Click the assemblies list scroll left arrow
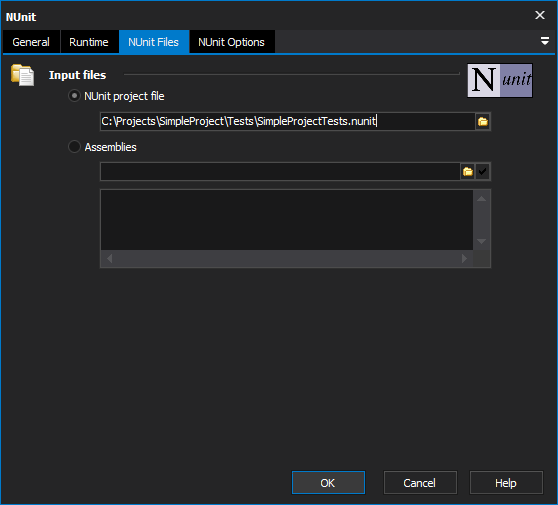The image size is (558, 505). 110,259
